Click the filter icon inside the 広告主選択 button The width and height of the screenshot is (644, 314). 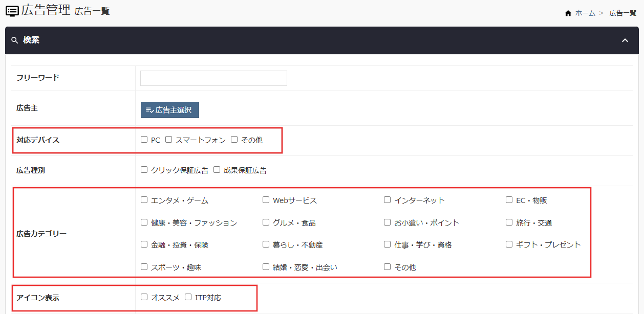(x=148, y=109)
